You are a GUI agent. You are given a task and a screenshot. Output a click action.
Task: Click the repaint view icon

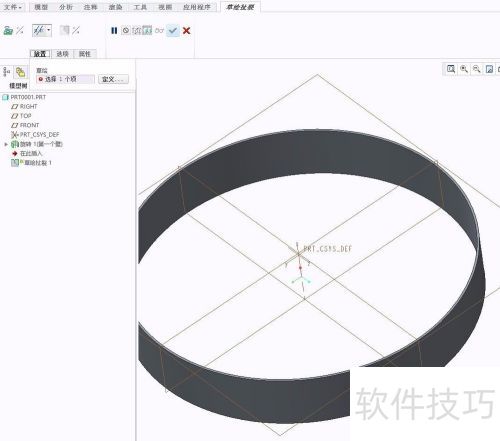coord(489,69)
